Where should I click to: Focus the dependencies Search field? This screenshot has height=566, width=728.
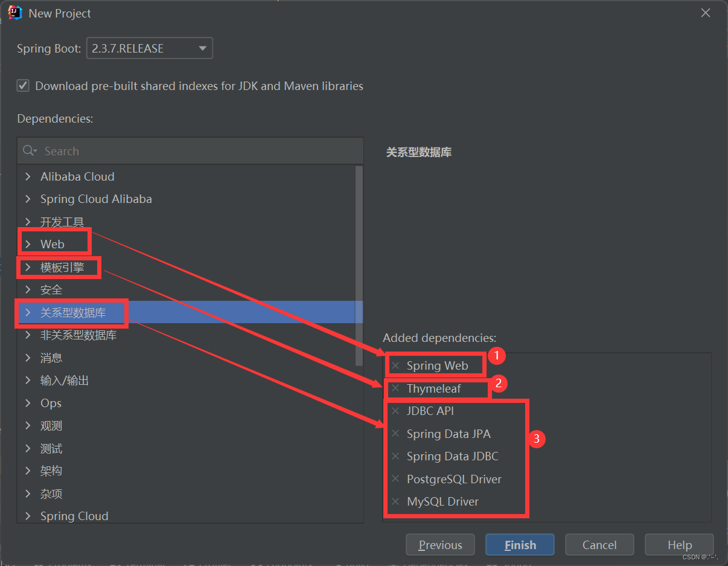point(190,151)
